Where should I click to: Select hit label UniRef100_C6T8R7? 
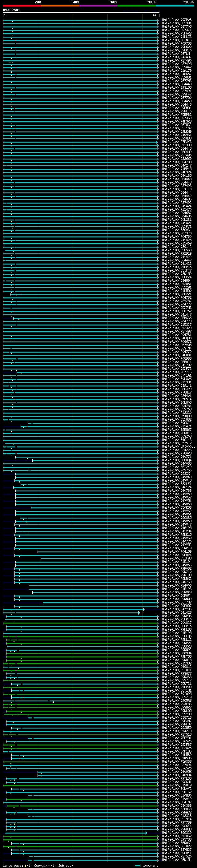click(x=177, y=846)
